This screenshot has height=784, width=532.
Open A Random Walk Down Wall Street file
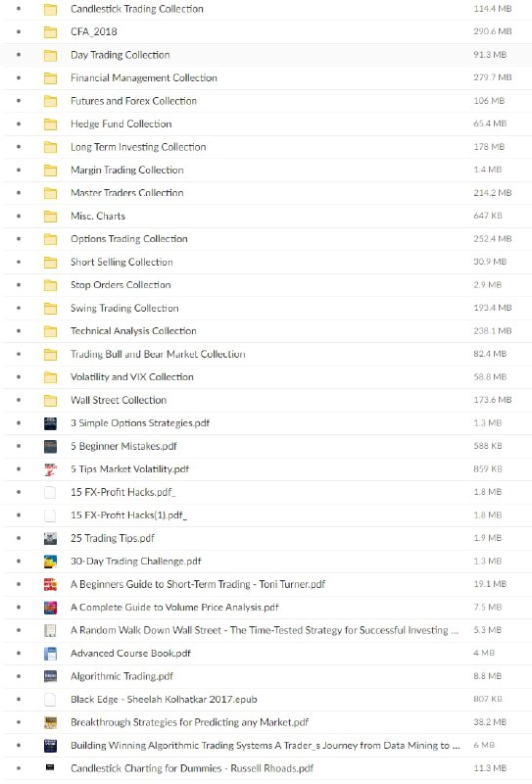pos(264,630)
